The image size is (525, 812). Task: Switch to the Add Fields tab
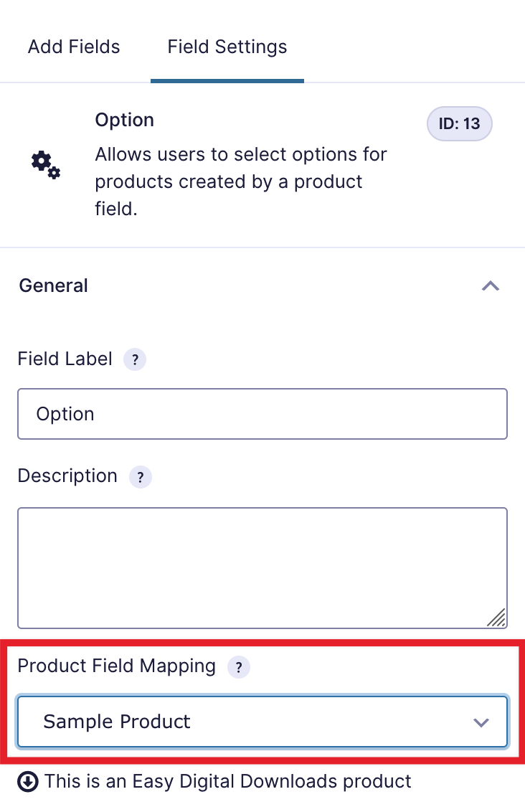74,47
